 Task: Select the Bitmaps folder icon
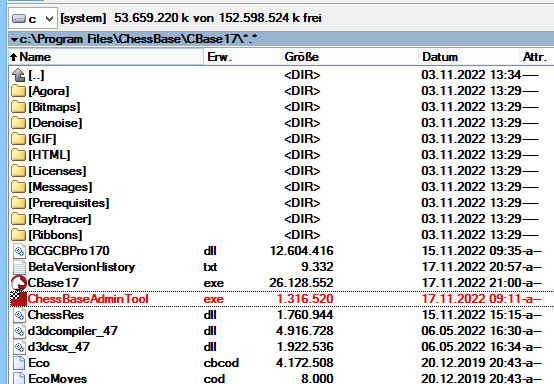[18, 107]
